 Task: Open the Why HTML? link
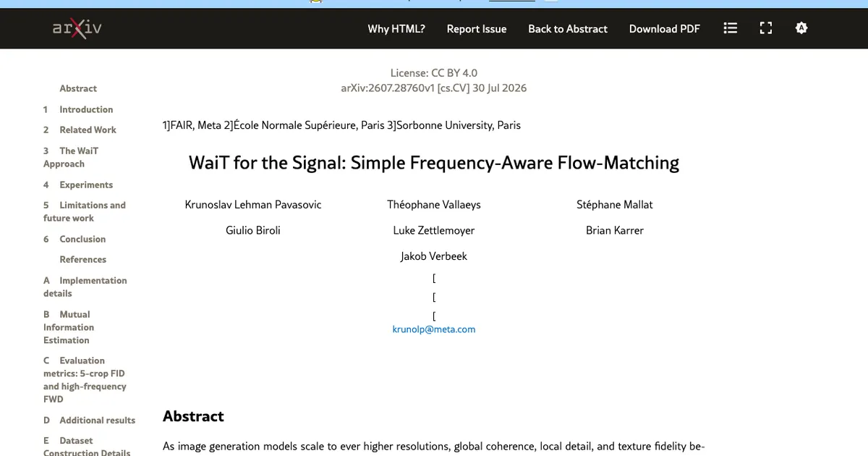(396, 29)
